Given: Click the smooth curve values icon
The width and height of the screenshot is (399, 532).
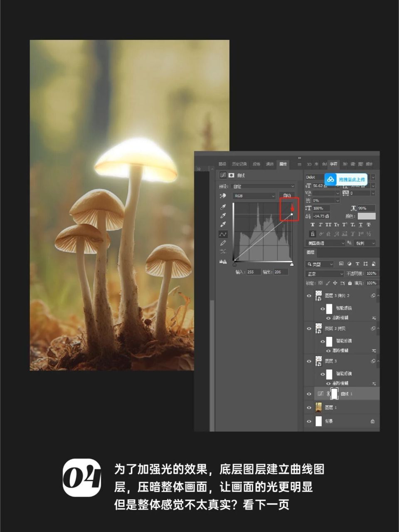Looking at the screenshot, I should pos(223,252).
